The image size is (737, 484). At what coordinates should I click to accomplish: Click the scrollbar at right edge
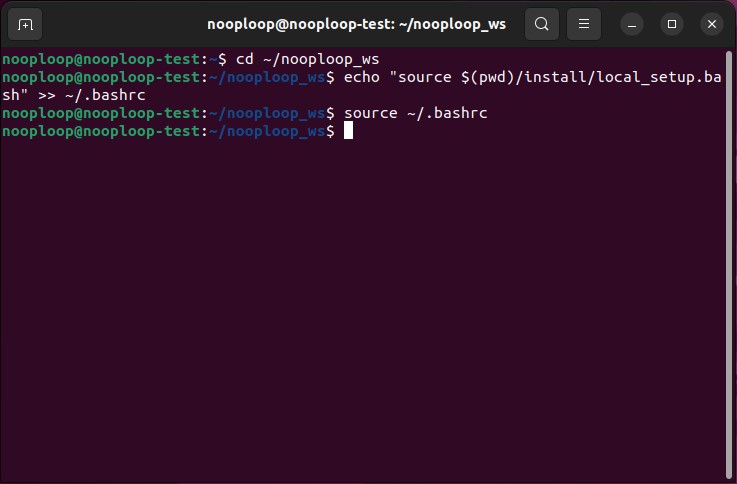[x=730, y=260]
